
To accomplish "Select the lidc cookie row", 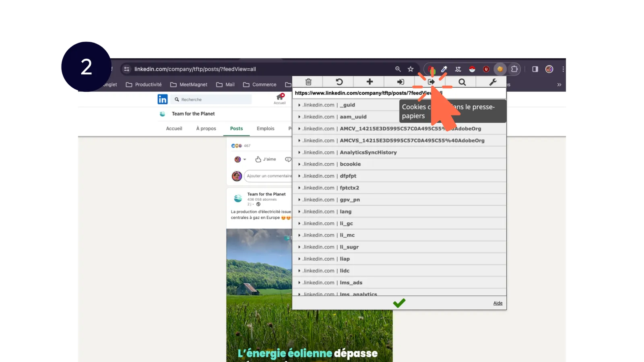I will tap(399, 271).
